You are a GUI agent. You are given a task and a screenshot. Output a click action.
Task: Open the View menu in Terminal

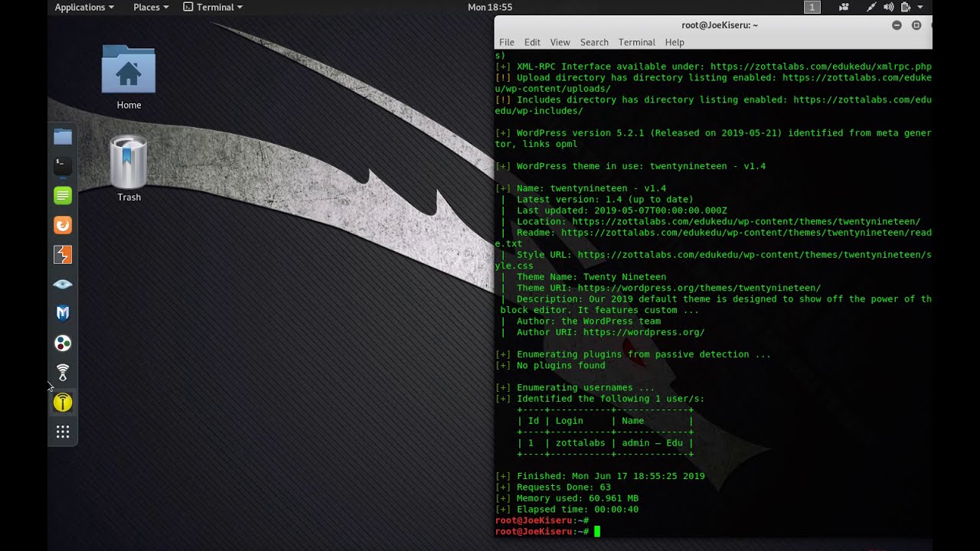click(560, 42)
